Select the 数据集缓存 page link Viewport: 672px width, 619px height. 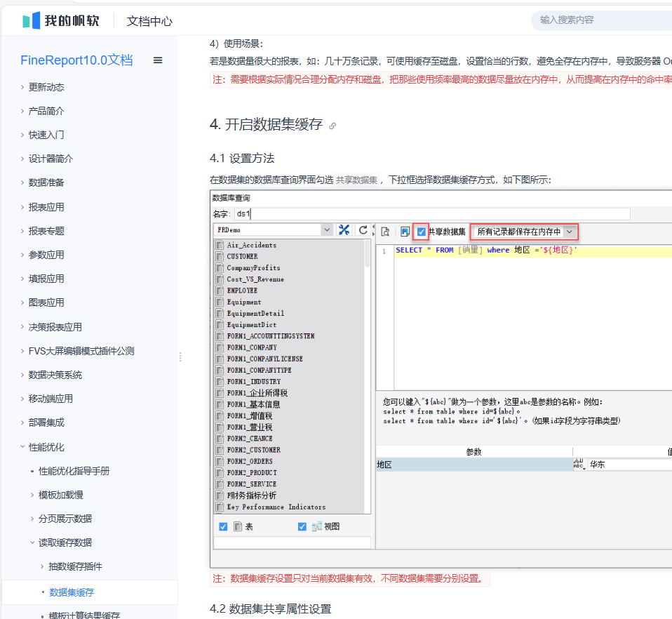click(x=72, y=592)
